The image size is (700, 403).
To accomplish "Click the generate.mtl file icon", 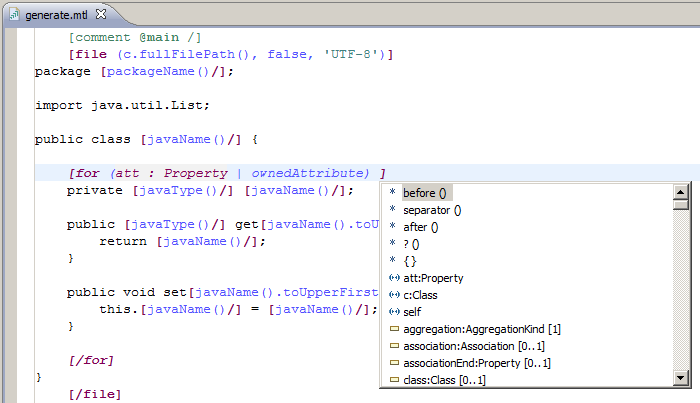I will pyautogui.click(x=15, y=15).
